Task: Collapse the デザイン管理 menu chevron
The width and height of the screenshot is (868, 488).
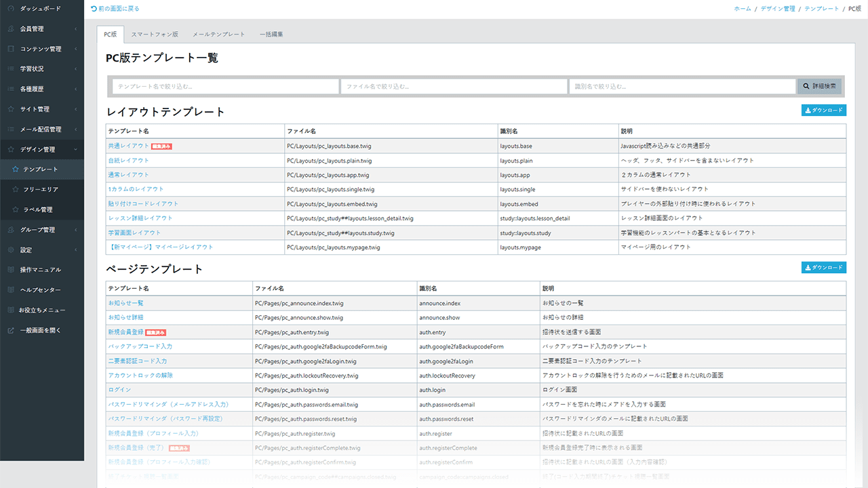Action: 76,150
